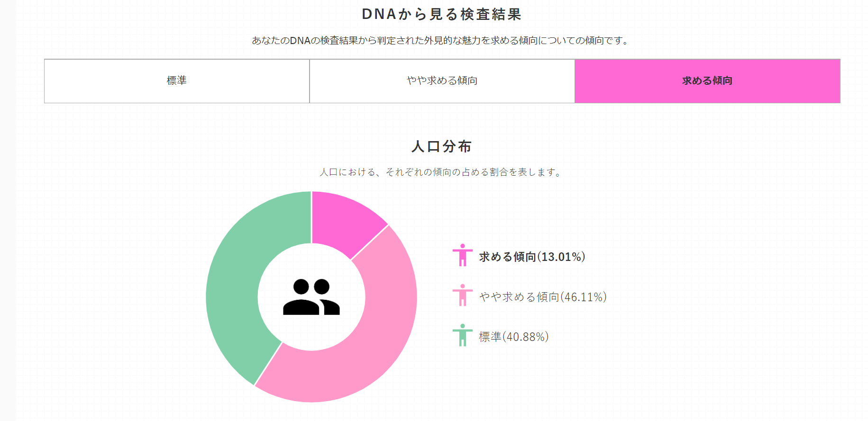Click the 46.11% percentage in legend
This screenshot has height=421, width=868.
pyautogui.click(x=583, y=297)
